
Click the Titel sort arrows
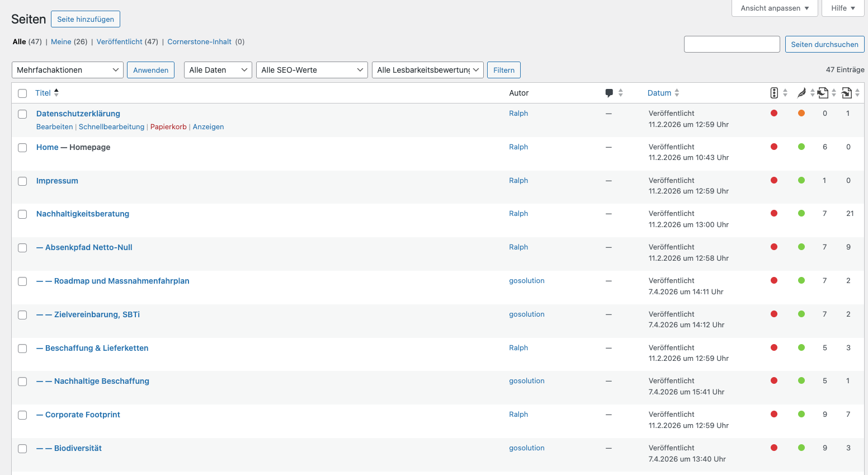[56, 93]
